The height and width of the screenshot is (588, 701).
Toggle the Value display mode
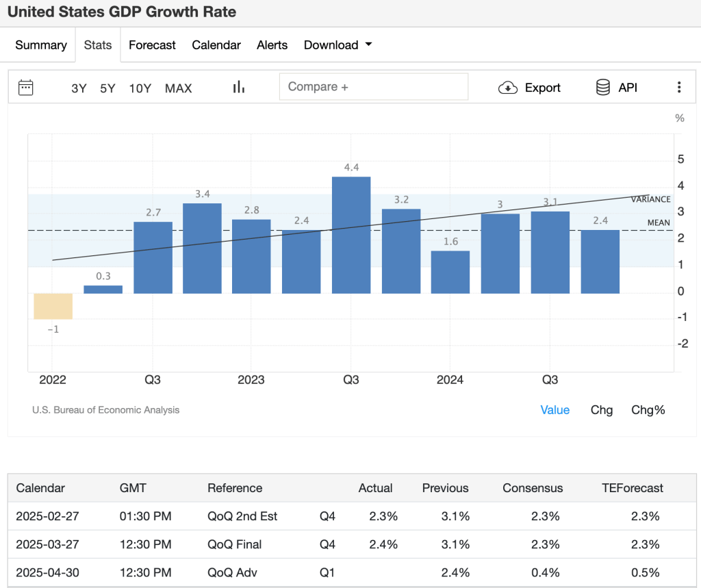[x=555, y=409]
